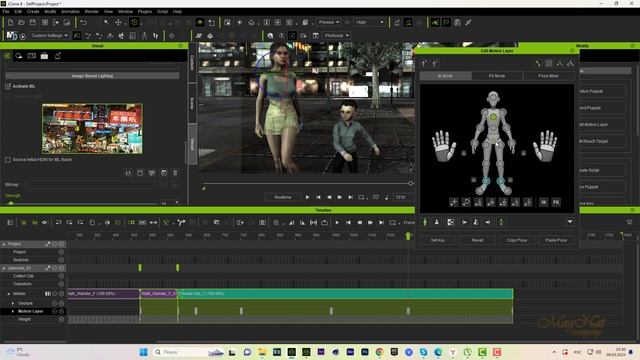Open Chrome in the taskbar

(379, 352)
